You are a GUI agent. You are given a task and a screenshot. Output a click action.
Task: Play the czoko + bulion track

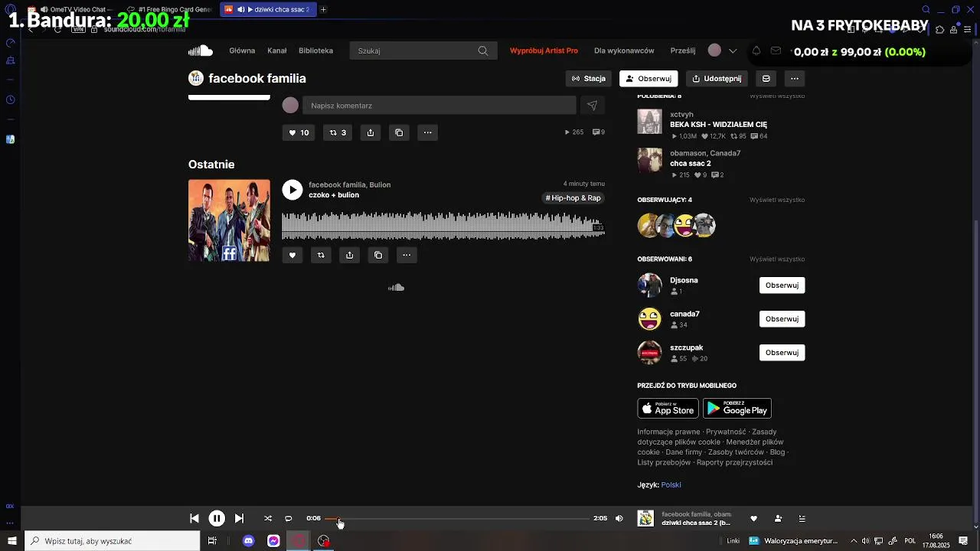292,190
